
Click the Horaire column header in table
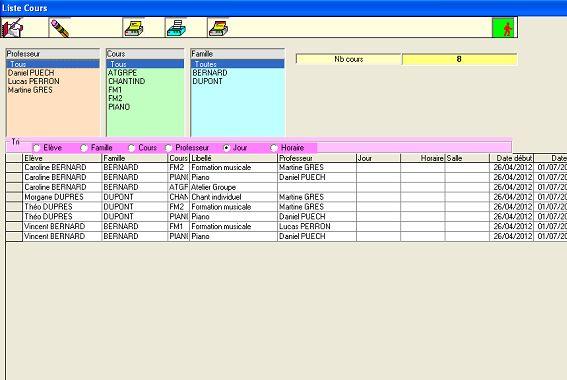[x=423, y=158]
